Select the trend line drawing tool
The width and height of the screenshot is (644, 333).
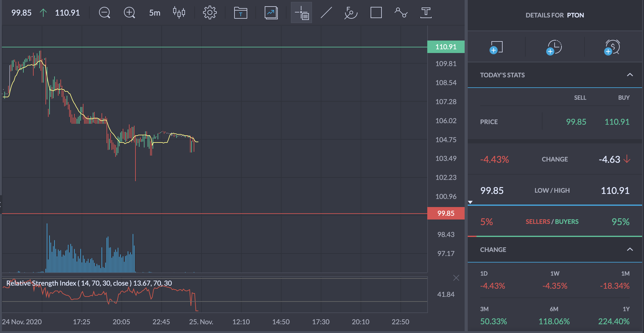click(326, 13)
